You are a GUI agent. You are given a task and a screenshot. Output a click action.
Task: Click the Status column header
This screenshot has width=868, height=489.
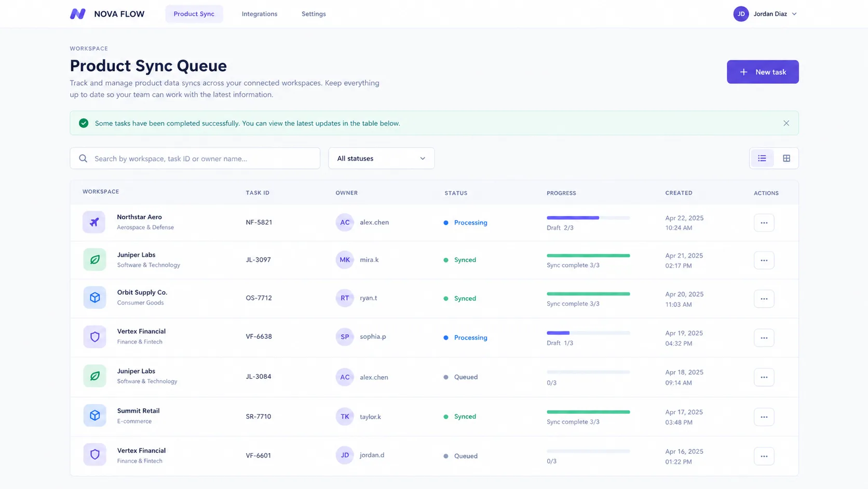[x=456, y=193]
